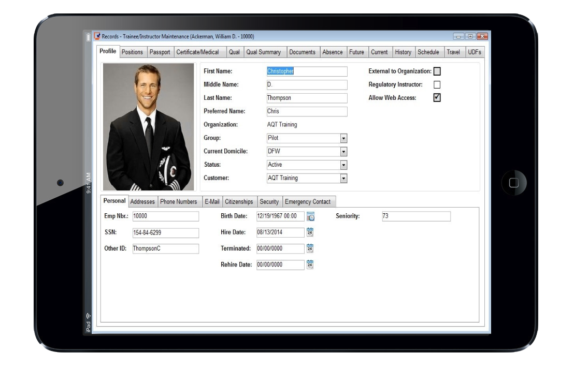Image resolution: width=588 pixels, height=367 pixels.
Task: Expand the Current Domicile dropdown
Action: pyautogui.click(x=343, y=151)
